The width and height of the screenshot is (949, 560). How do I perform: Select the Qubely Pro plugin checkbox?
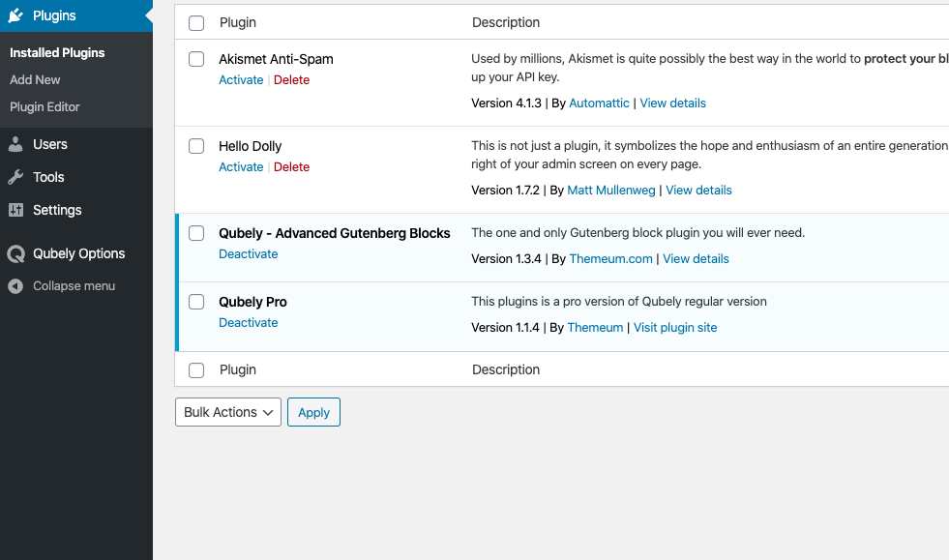point(196,302)
